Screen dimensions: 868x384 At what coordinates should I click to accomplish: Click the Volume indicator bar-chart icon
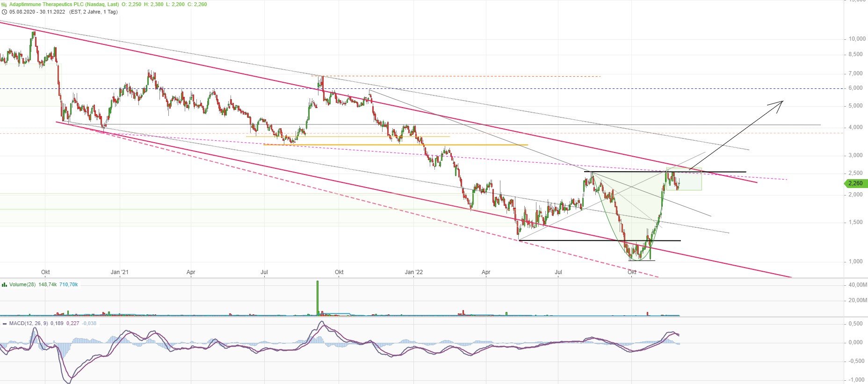[x=4, y=284]
